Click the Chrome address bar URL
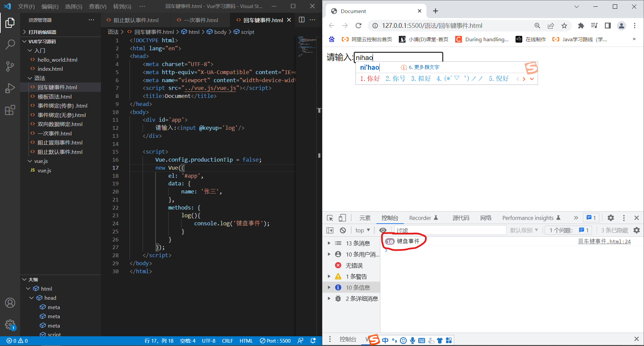 pyautogui.click(x=432, y=26)
